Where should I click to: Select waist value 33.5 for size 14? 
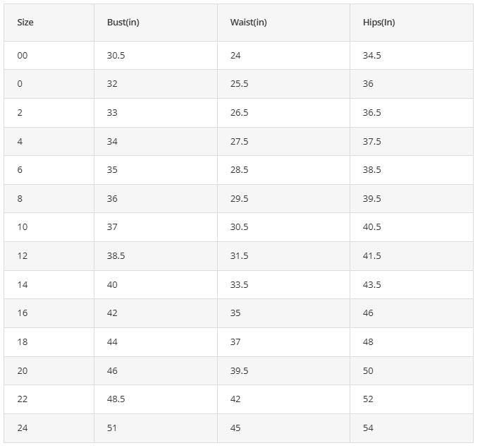(239, 284)
